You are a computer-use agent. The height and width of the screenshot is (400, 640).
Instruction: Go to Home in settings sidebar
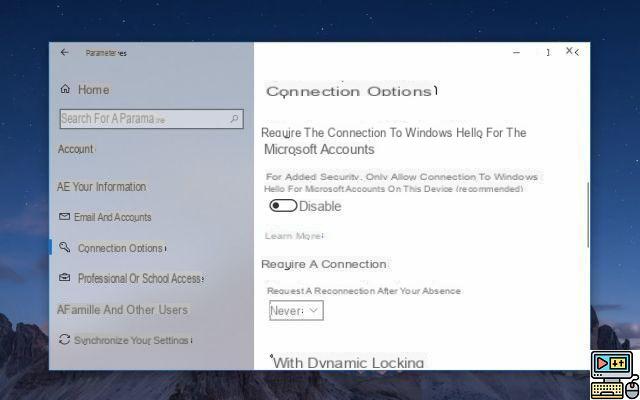(x=93, y=90)
